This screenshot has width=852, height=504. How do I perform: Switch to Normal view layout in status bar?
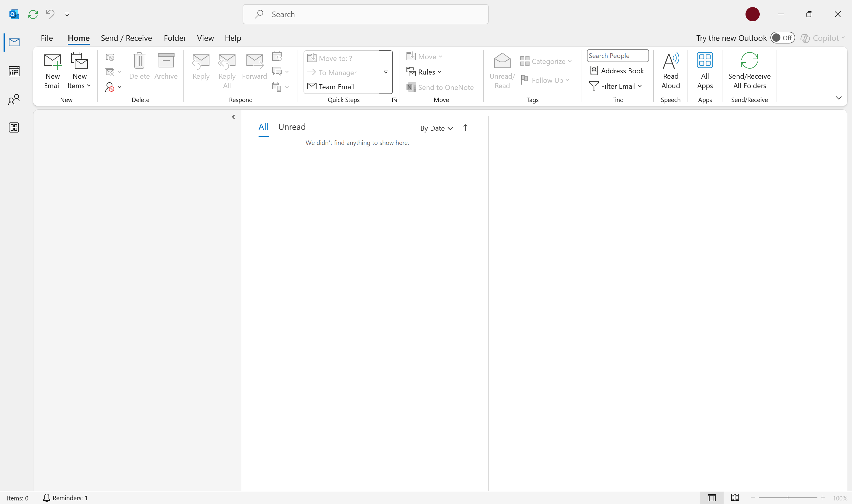711,498
